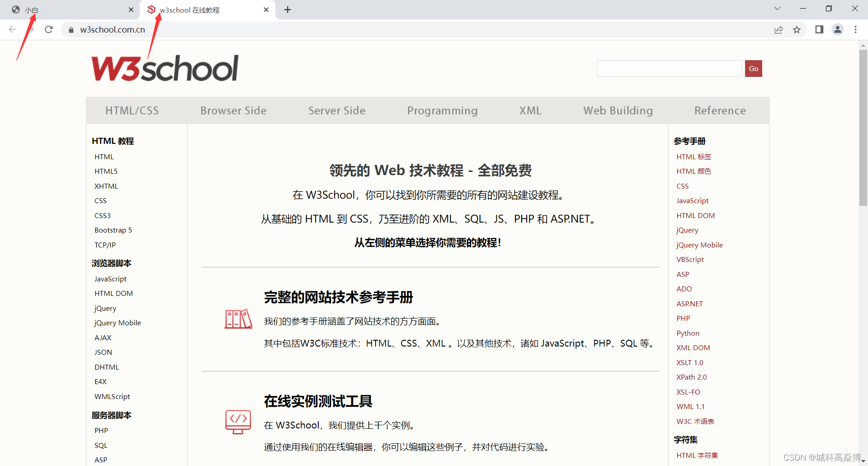The height and width of the screenshot is (466, 868).
Task: Open HTML 标签 reference link
Action: tap(694, 157)
